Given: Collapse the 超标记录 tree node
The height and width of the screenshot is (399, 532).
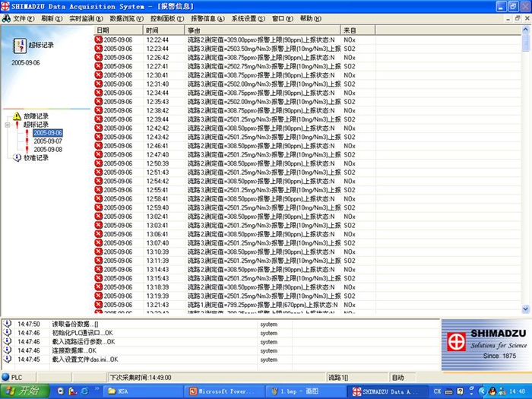Looking at the screenshot, I should [8, 125].
